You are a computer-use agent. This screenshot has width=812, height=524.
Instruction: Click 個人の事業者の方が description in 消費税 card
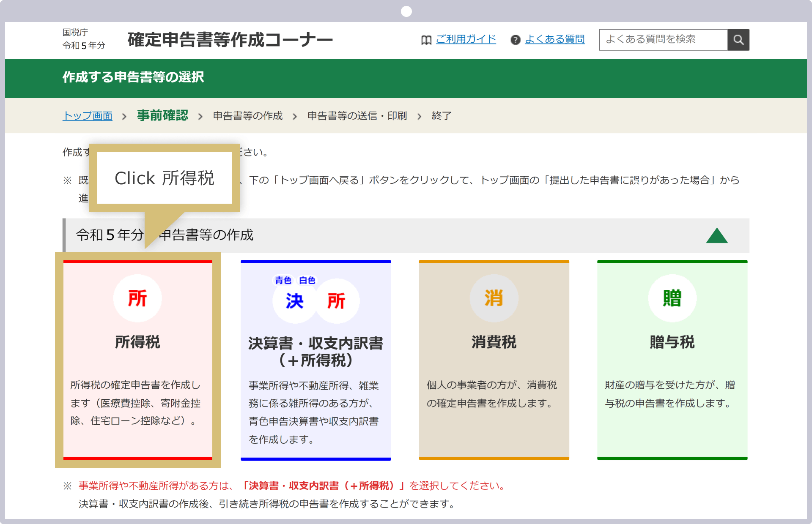(491, 394)
